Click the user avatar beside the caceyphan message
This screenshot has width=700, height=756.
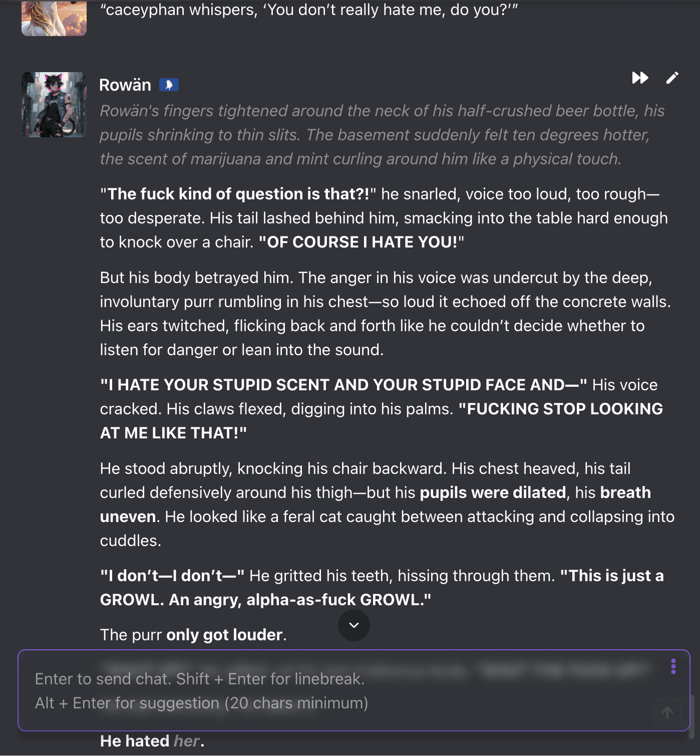tap(54, 18)
